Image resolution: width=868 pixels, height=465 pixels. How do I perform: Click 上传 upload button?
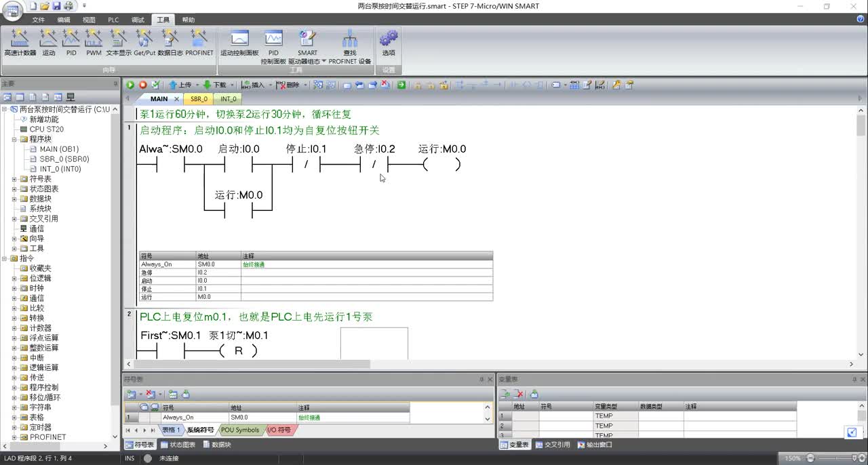[180, 85]
